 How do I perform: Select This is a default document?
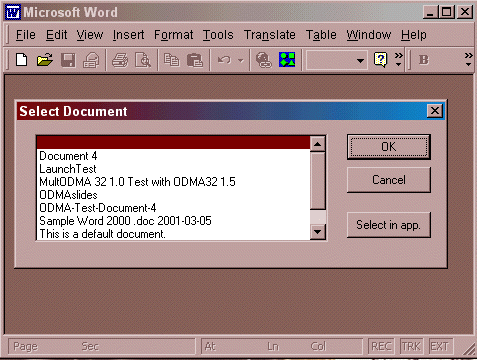click(x=173, y=233)
